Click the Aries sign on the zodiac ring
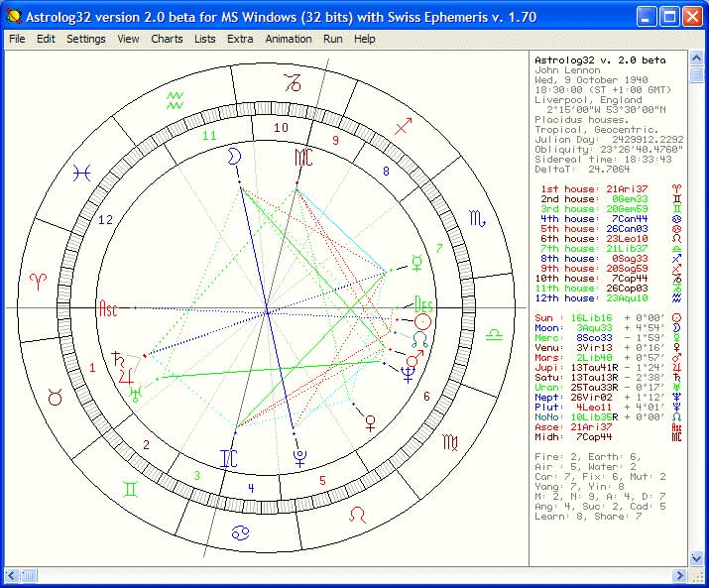 pyautogui.click(x=38, y=282)
